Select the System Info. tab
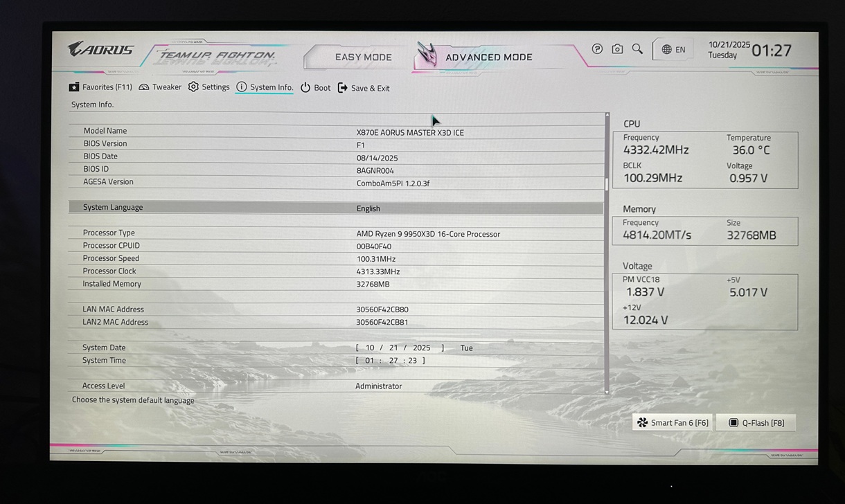The image size is (845, 504). tap(265, 87)
